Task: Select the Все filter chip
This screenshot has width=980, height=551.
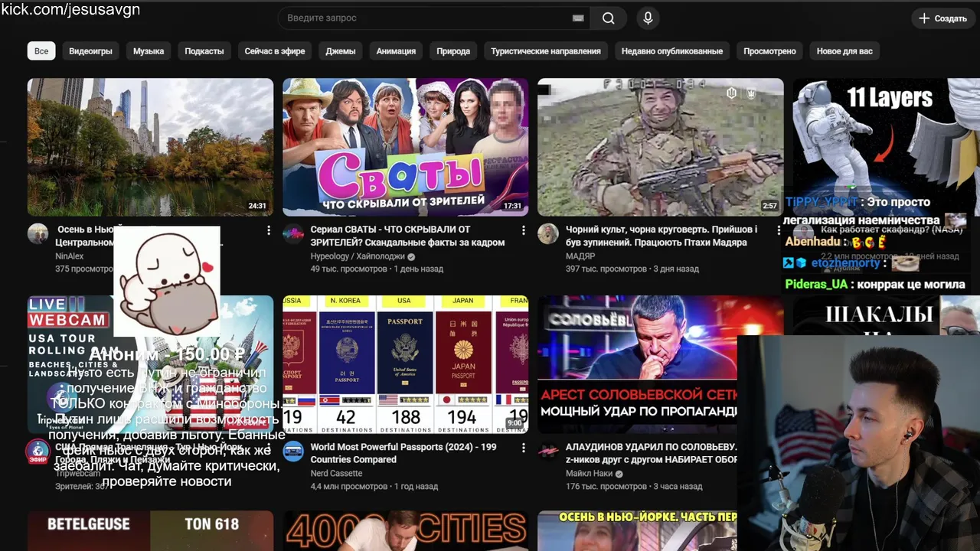Action: (x=41, y=51)
